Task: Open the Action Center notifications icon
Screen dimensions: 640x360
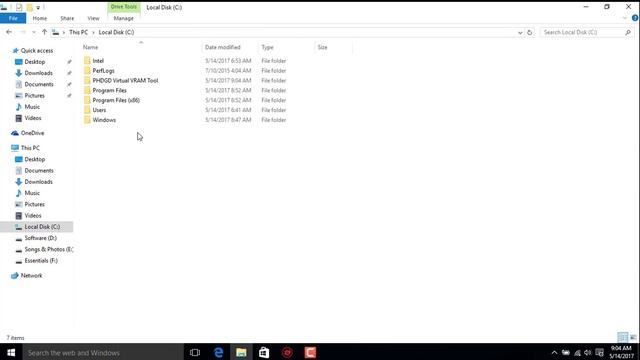Action: click(x=599, y=353)
